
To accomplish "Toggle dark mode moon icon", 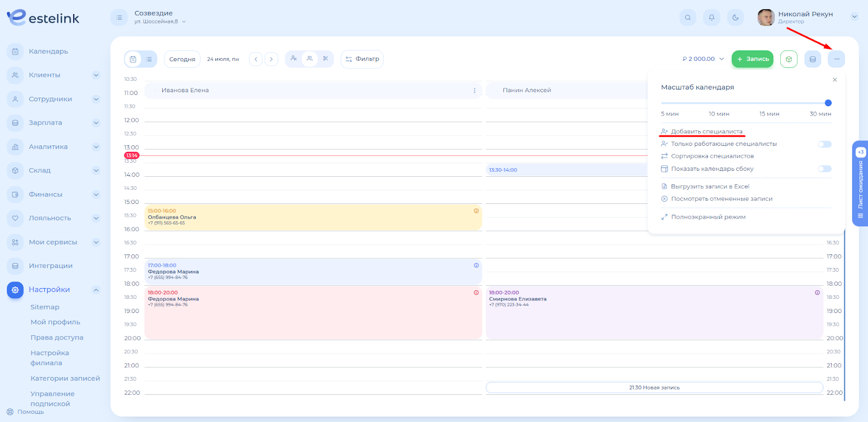I will [735, 17].
